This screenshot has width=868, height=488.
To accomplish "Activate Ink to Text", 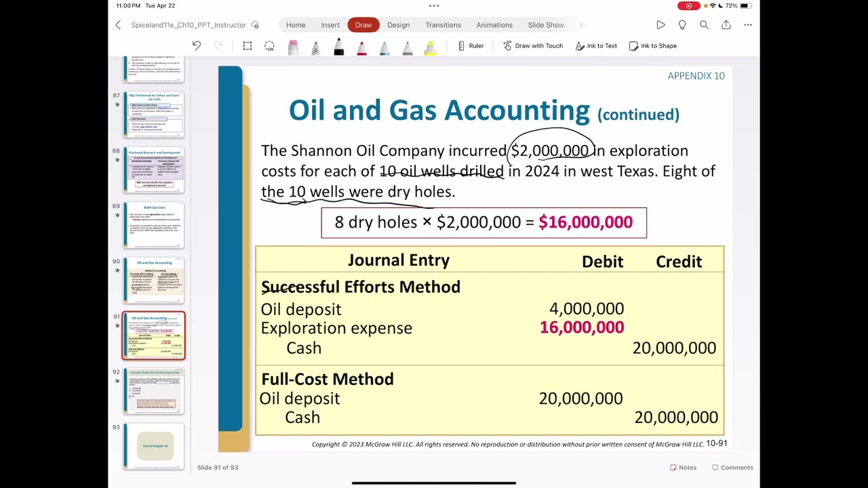I will (x=596, y=45).
